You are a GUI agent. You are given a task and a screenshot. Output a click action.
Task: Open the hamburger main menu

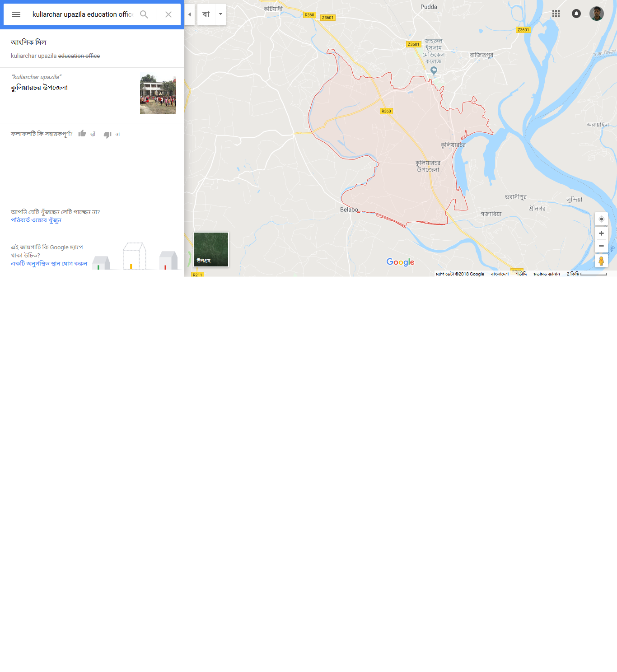pos(16,14)
